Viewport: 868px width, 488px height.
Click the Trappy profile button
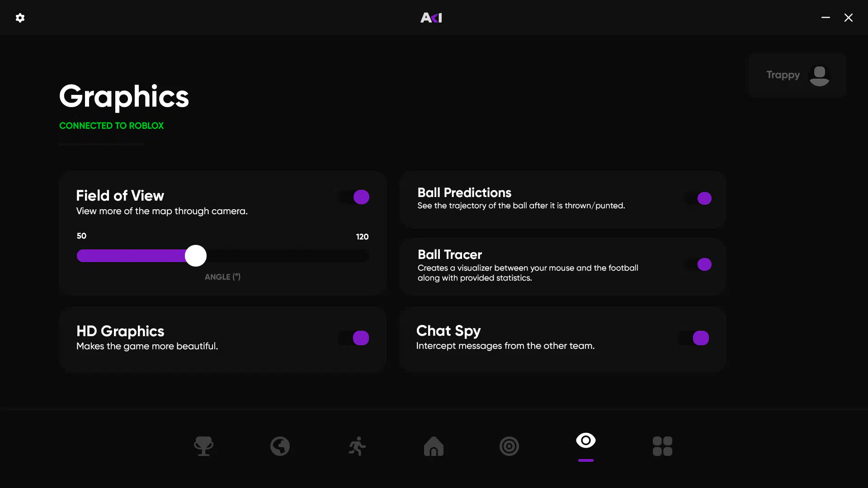[797, 75]
